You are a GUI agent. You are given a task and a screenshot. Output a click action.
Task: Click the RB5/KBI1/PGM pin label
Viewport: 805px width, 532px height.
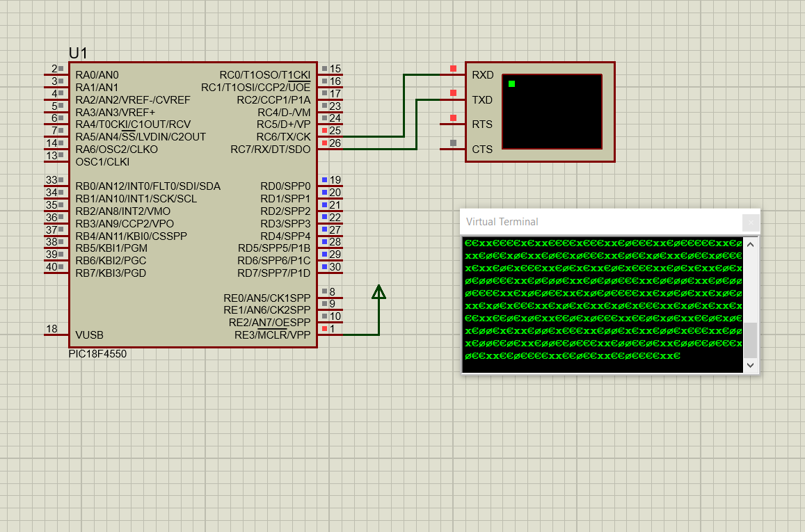(111, 248)
